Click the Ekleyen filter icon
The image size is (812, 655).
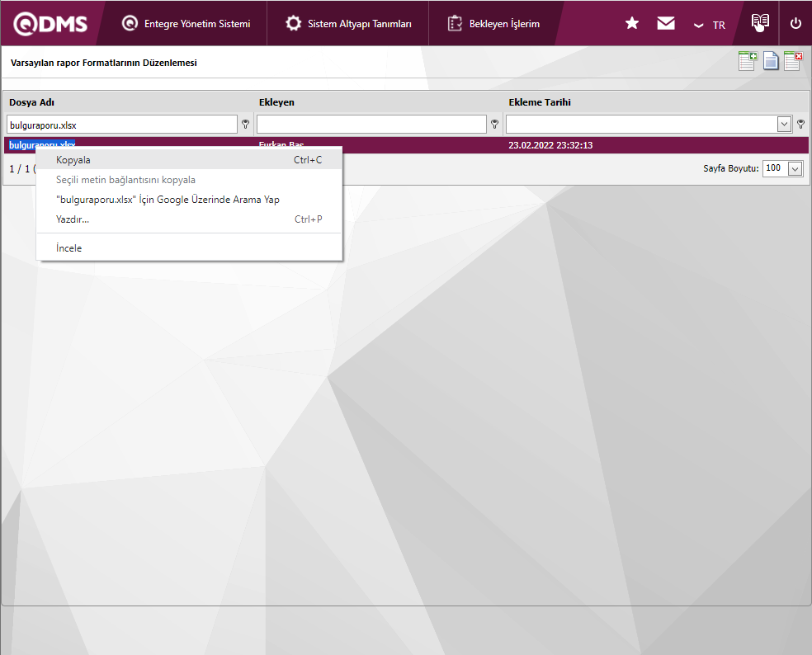tap(494, 125)
